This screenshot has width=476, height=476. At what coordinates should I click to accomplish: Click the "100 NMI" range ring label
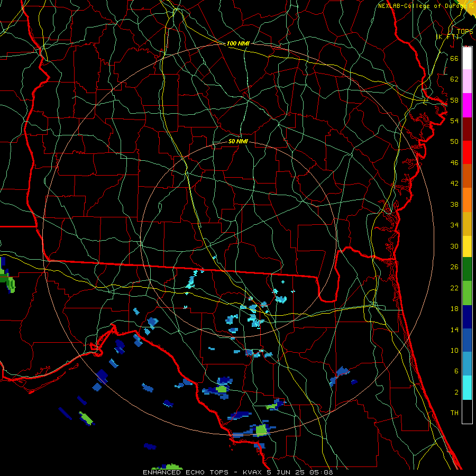pyautogui.click(x=238, y=43)
